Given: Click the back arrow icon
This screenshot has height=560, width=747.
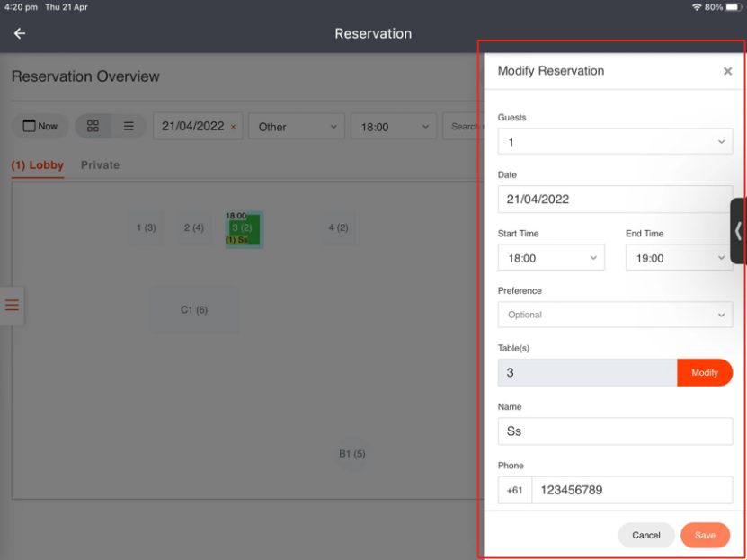Looking at the screenshot, I should [x=20, y=33].
